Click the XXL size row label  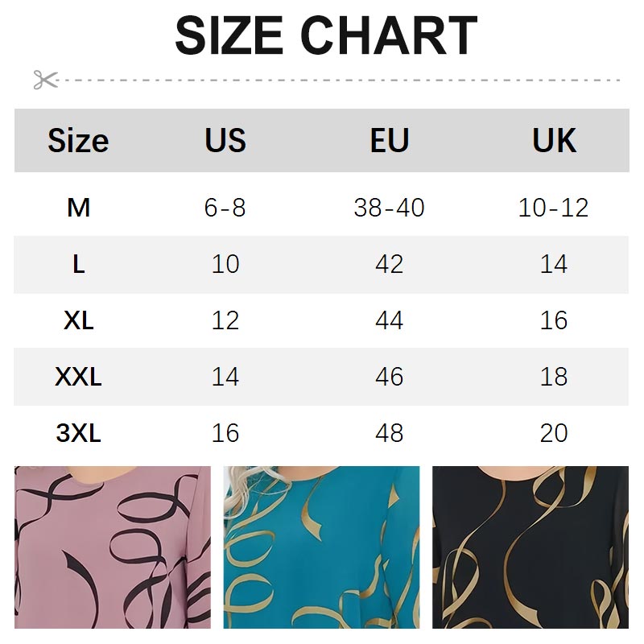(78, 377)
